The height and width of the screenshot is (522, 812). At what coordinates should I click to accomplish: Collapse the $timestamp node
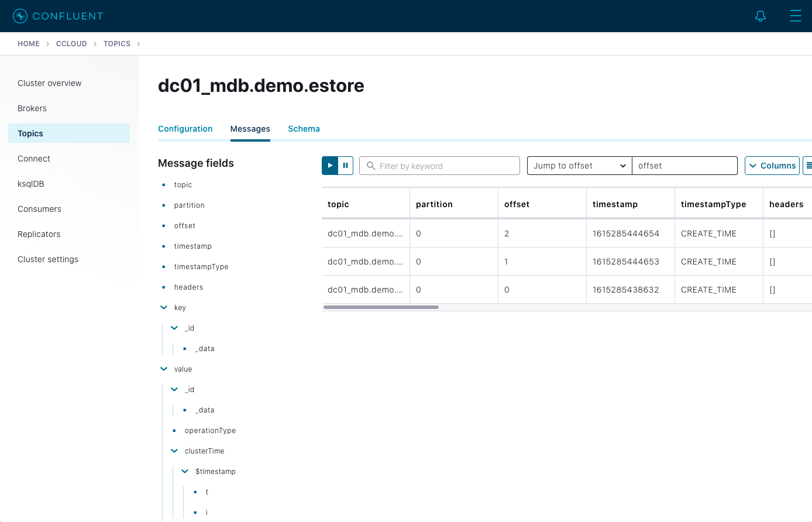pyautogui.click(x=185, y=471)
